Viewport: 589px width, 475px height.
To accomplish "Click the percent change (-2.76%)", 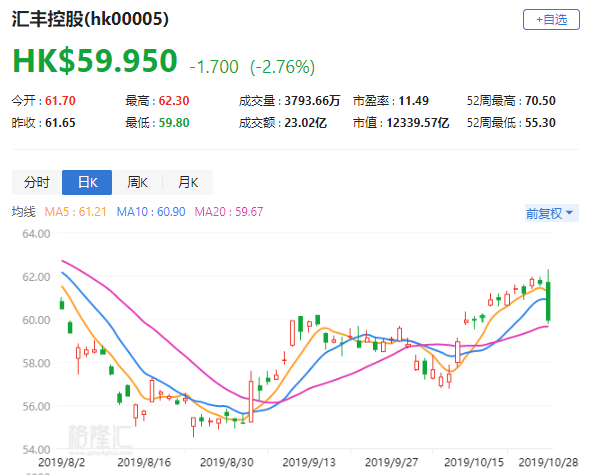I will [282, 67].
